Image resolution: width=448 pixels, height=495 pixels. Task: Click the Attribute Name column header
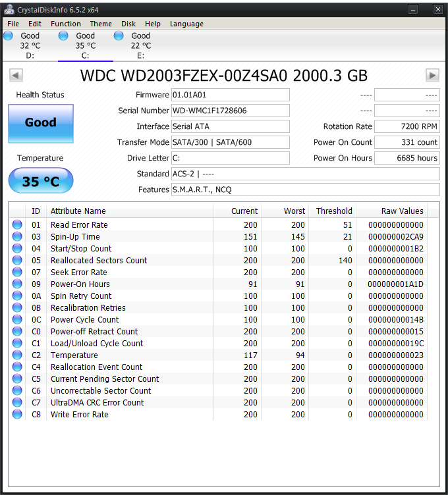[x=130, y=211]
